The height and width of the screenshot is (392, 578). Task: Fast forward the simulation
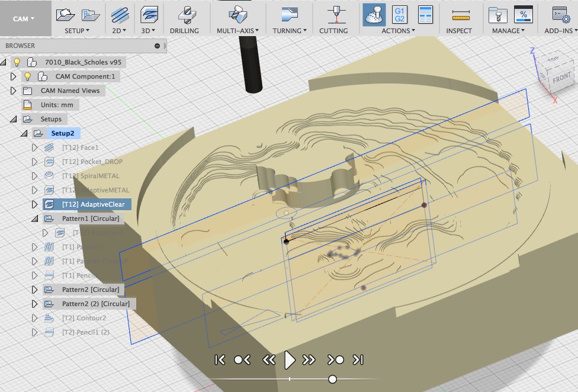[309, 359]
